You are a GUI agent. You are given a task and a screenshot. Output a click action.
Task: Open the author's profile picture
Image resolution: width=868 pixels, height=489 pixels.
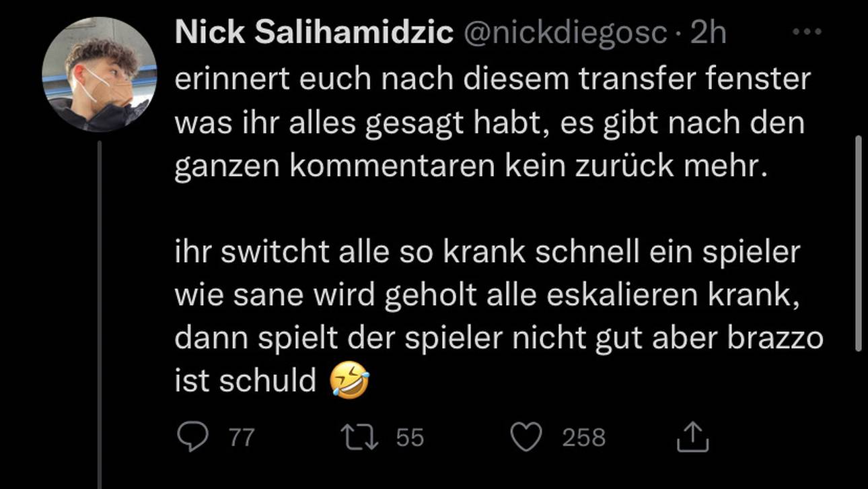click(x=100, y=75)
